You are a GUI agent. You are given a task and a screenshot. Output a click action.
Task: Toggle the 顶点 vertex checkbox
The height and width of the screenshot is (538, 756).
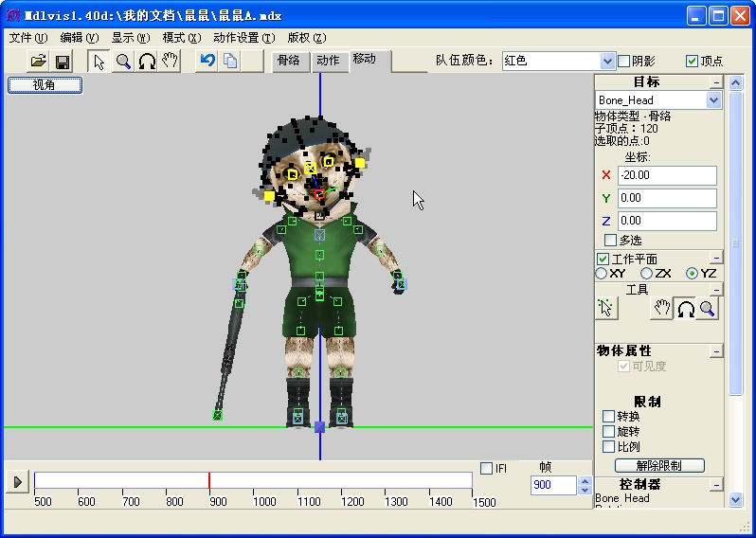[692, 61]
